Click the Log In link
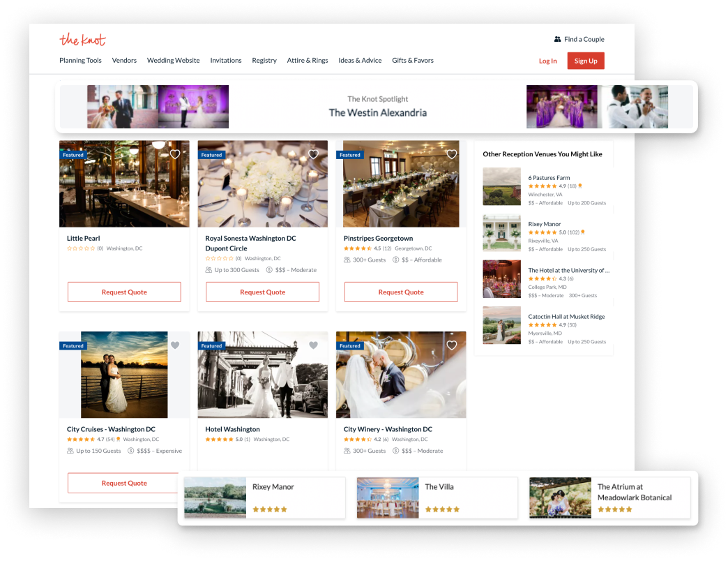 click(x=548, y=61)
